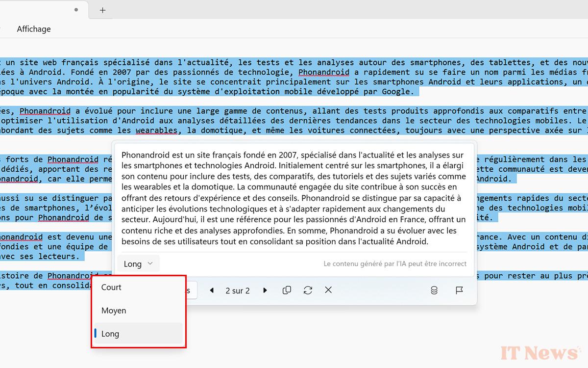Click inside the generated summary text box
588x368 pixels.
(x=294, y=198)
